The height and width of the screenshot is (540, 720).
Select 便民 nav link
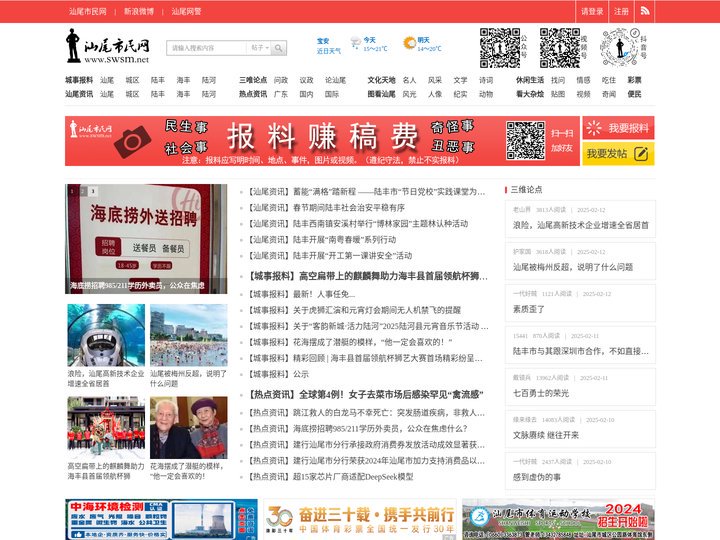click(635, 94)
